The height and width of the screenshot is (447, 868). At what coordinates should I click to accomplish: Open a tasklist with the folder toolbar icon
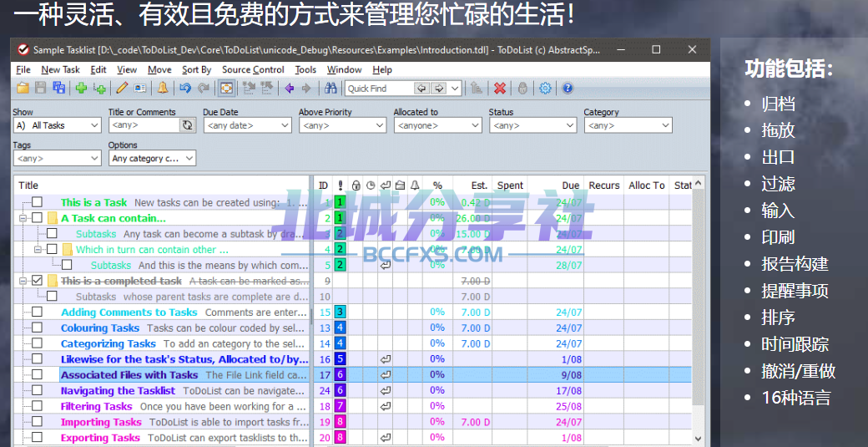coord(23,88)
